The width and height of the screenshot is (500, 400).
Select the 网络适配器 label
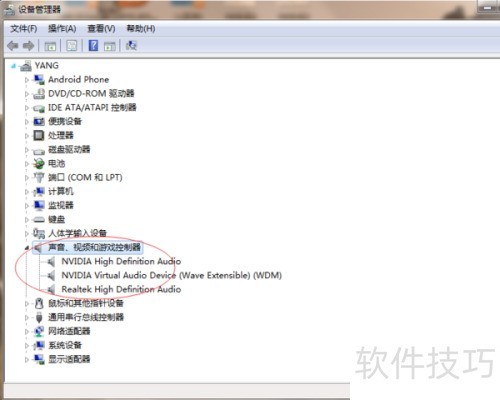tap(69, 331)
